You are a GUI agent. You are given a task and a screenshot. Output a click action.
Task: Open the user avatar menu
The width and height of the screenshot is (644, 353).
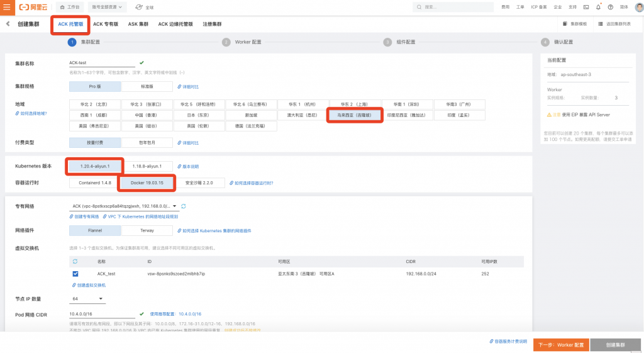click(x=639, y=7)
